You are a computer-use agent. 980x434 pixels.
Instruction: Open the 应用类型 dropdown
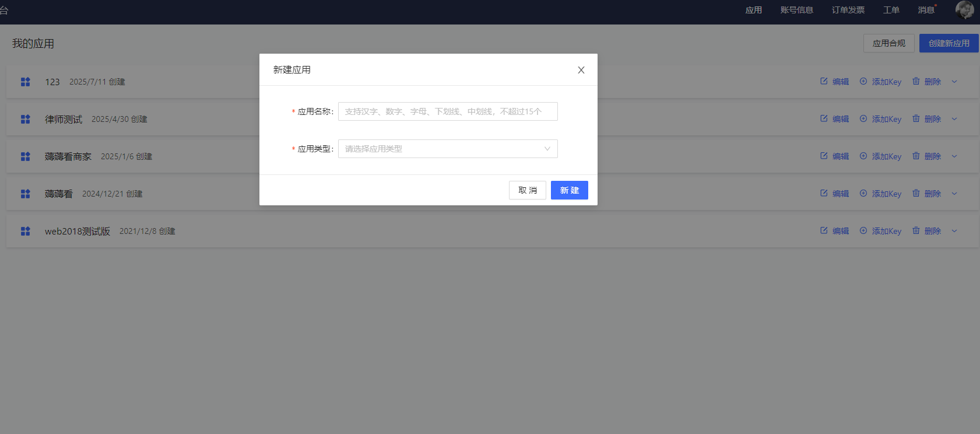pyautogui.click(x=448, y=149)
